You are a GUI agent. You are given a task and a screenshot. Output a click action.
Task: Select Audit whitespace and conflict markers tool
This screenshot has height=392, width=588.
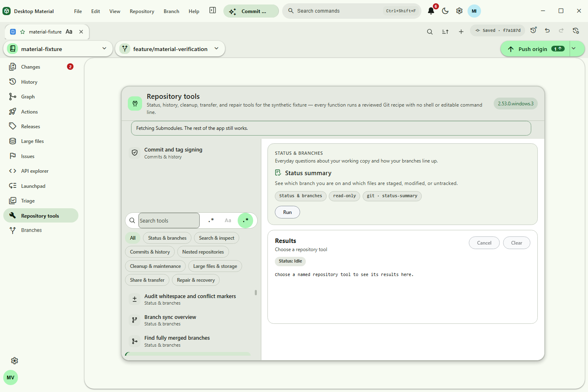coord(188,299)
